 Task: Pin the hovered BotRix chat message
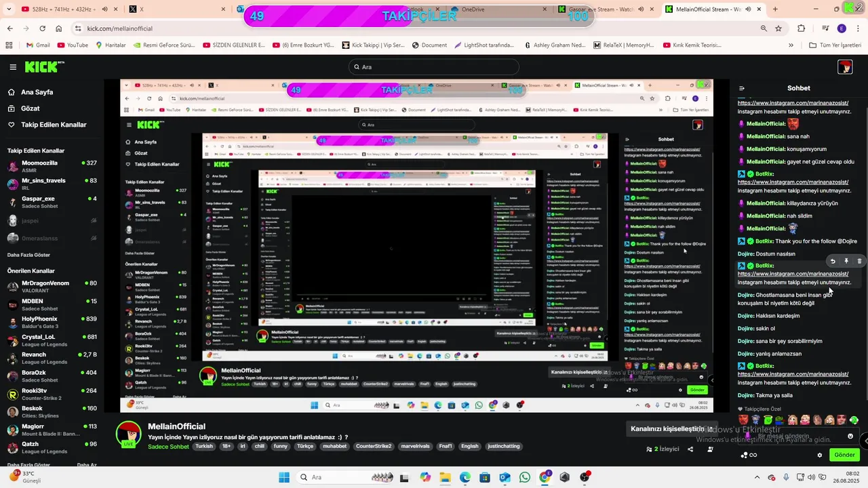(x=846, y=261)
